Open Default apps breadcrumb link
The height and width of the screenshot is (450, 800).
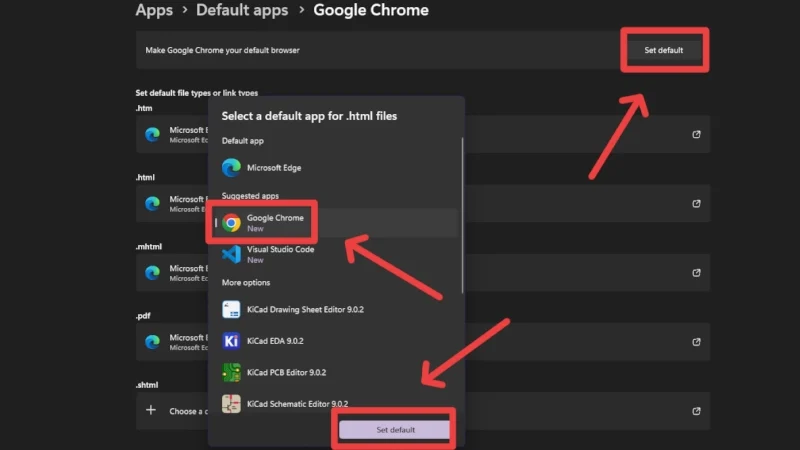[242, 10]
